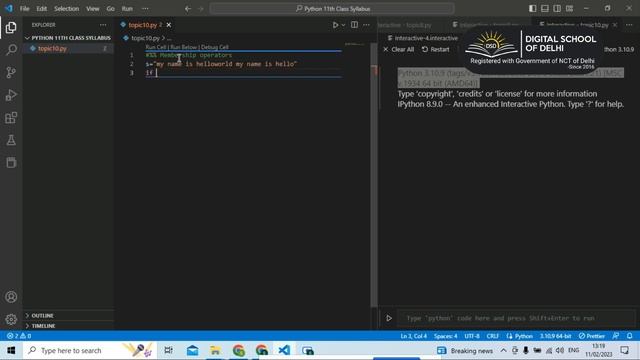This screenshot has height=360, width=640.
Task: Open Explorer views and more actions ellipsis
Action: point(103,25)
